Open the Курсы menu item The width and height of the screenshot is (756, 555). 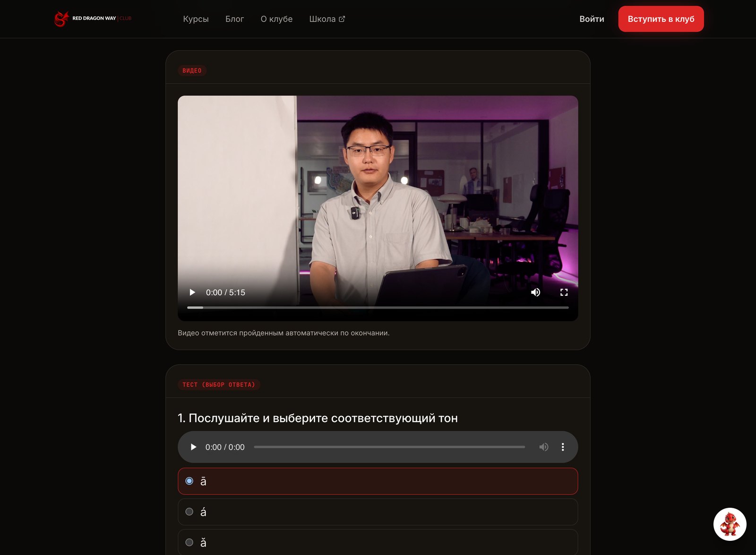[196, 19]
